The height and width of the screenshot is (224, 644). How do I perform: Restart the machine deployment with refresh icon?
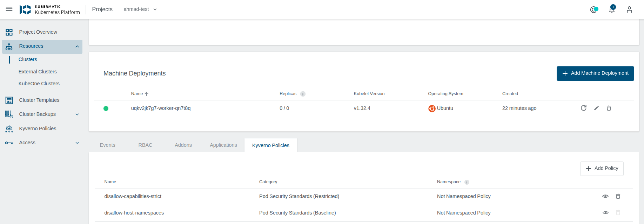click(x=584, y=108)
